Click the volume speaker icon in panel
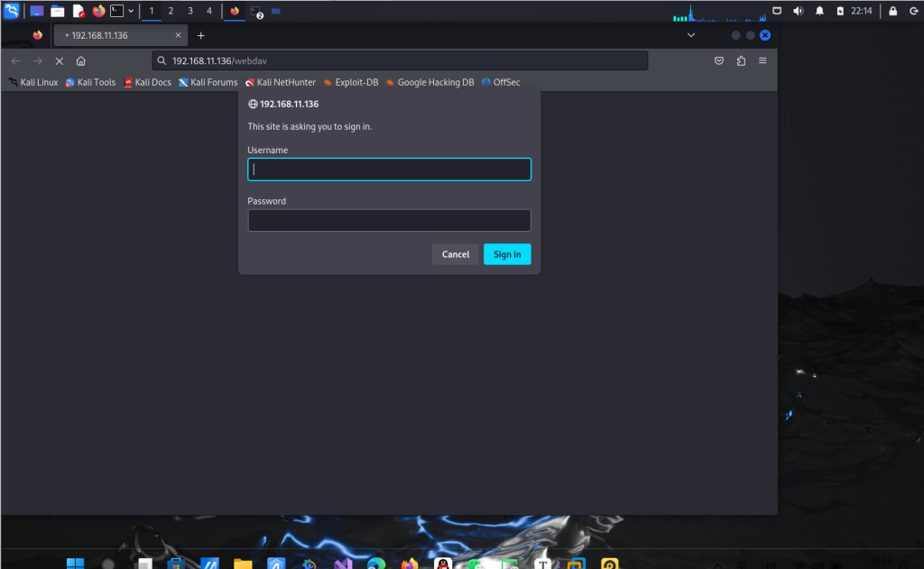Viewport: 924px width, 569px height. pyautogui.click(x=798, y=11)
